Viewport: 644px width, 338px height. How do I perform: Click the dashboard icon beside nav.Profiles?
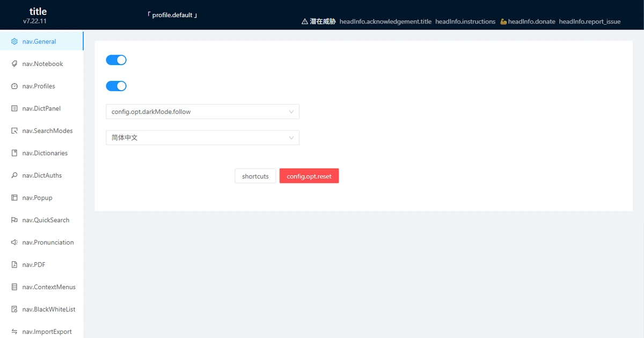[x=14, y=86]
